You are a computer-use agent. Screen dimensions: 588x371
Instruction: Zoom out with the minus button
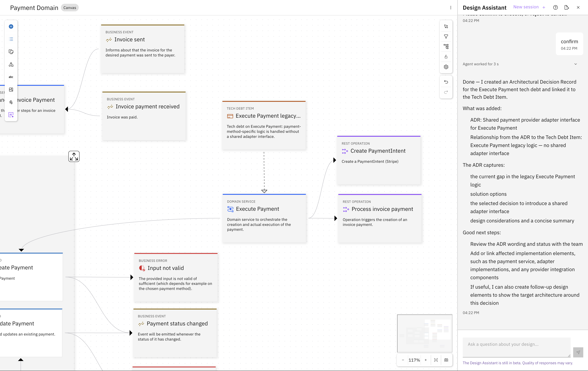403,360
